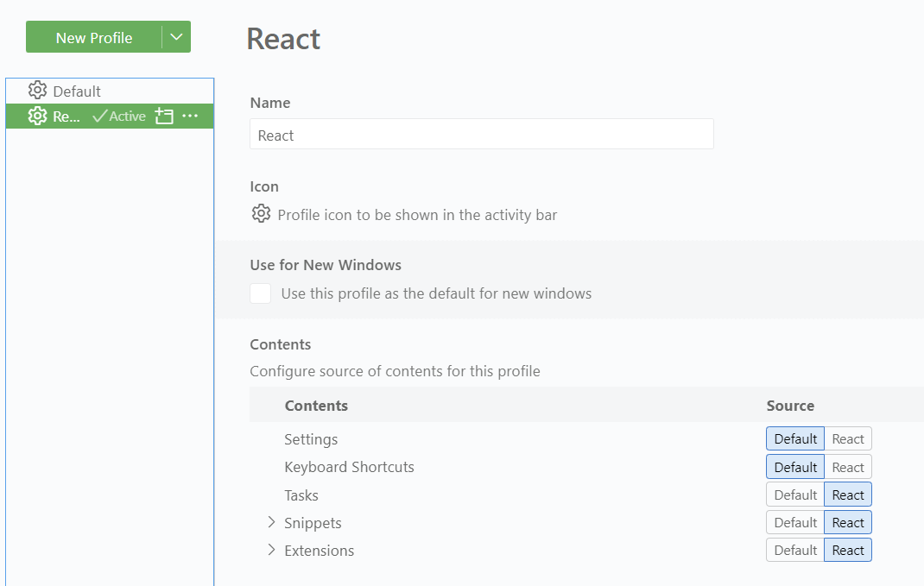
Task: Switch the Snippets source to Default
Action: click(x=794, y=522)
